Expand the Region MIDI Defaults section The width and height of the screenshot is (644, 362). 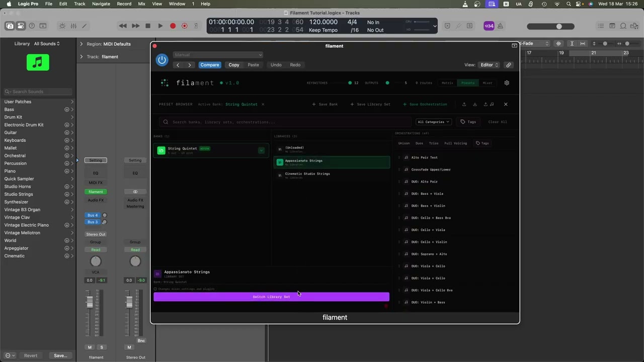(x=81, y=44)
